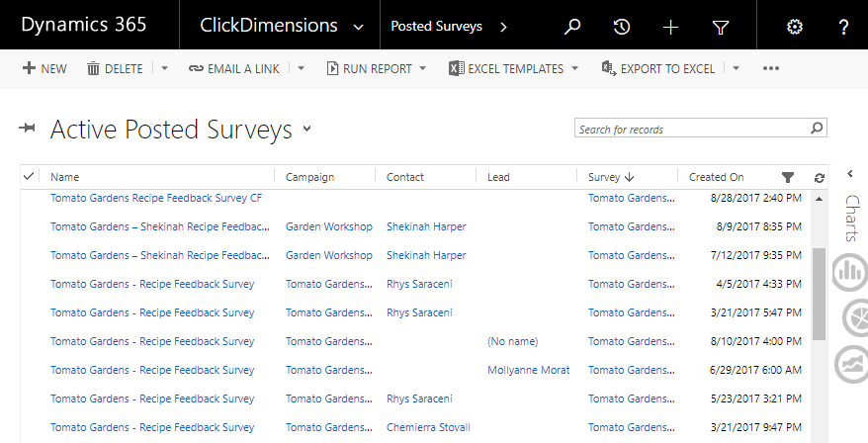Click EMAIL A LINK command
Image resolution: width=868 pixels, height=443 pixels.
tap(233, 68)
